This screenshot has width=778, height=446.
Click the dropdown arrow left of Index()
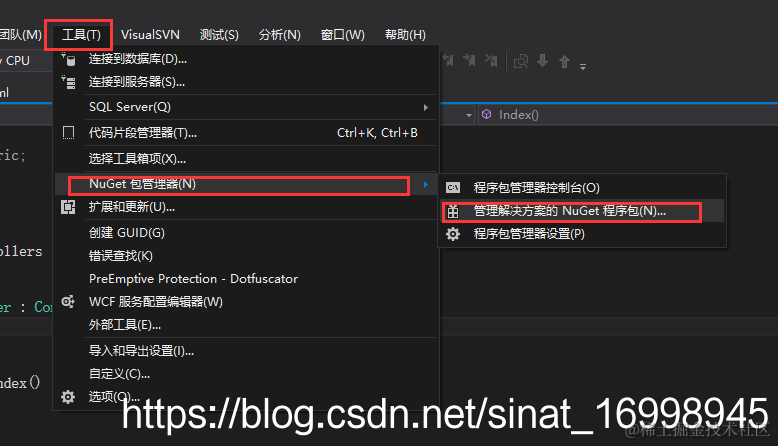pos(469,116)
